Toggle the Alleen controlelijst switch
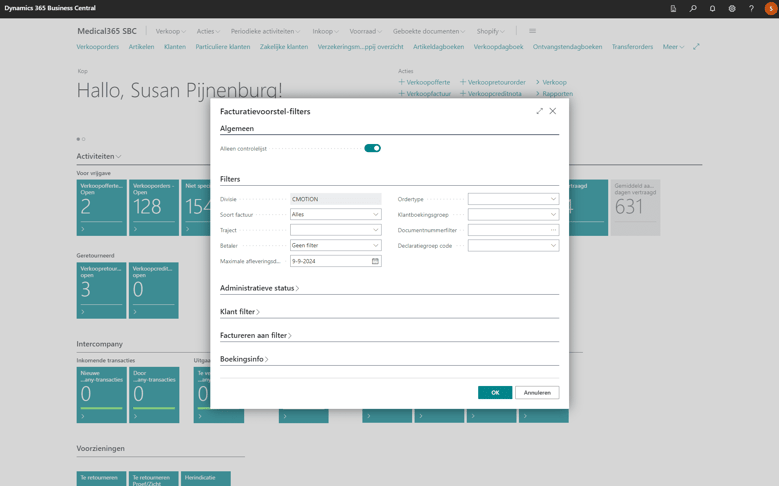Viewport: 779px width, 486px height. click(x=372, y=148)
